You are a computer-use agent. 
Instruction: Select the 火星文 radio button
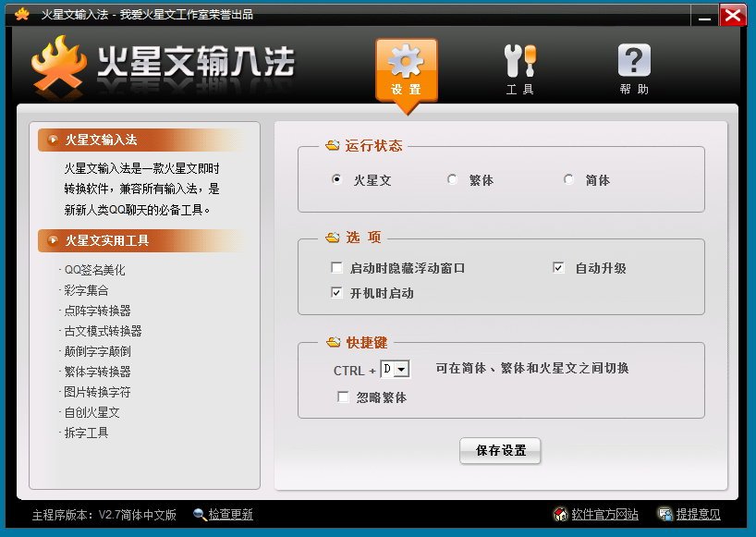coord(336,179)
